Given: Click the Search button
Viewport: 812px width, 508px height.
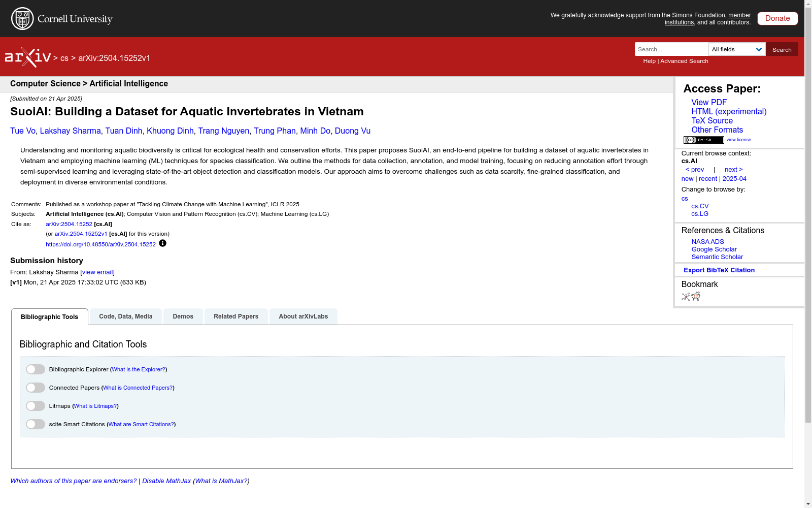Looking at the screenshot, I should click(782, 49).
